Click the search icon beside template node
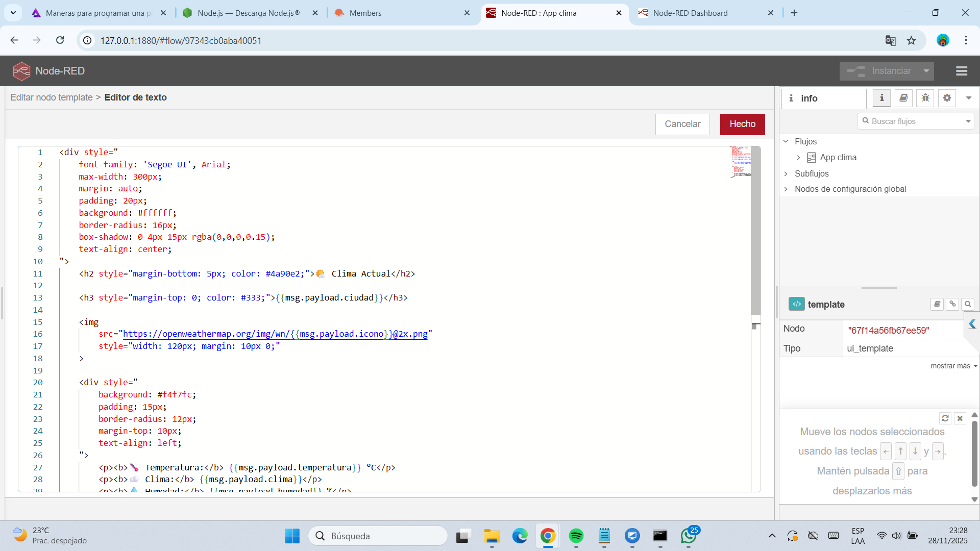This screenshot has width=980, height=551. pyautogui.click(x=968, y=305)
